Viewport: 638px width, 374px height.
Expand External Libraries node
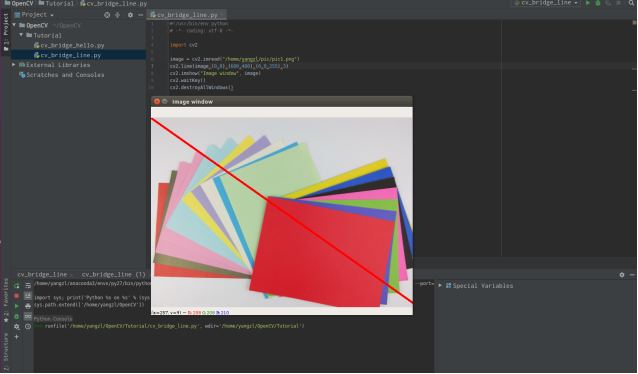point(14,65)
